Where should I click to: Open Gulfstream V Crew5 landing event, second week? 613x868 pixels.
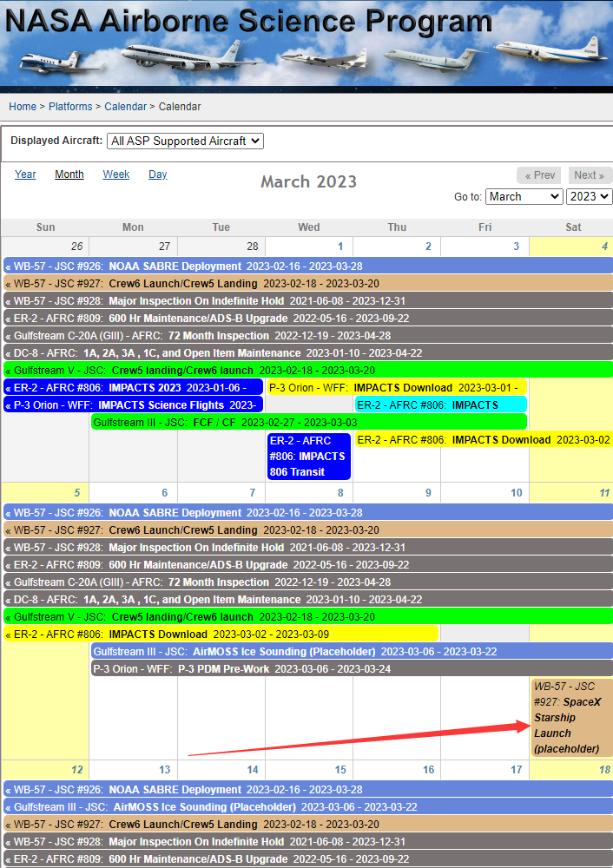click(x=308, y=616)
